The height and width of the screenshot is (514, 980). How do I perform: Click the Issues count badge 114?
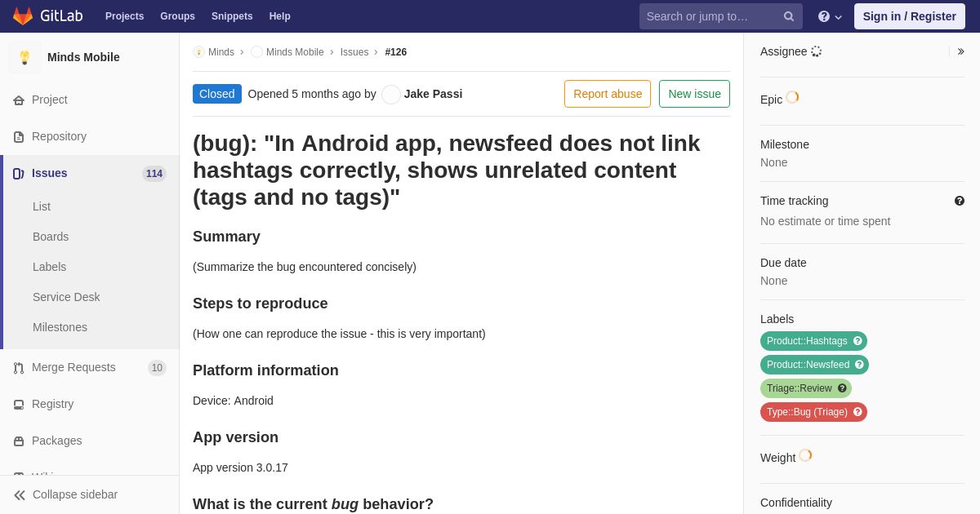click(x=154, y=174)
